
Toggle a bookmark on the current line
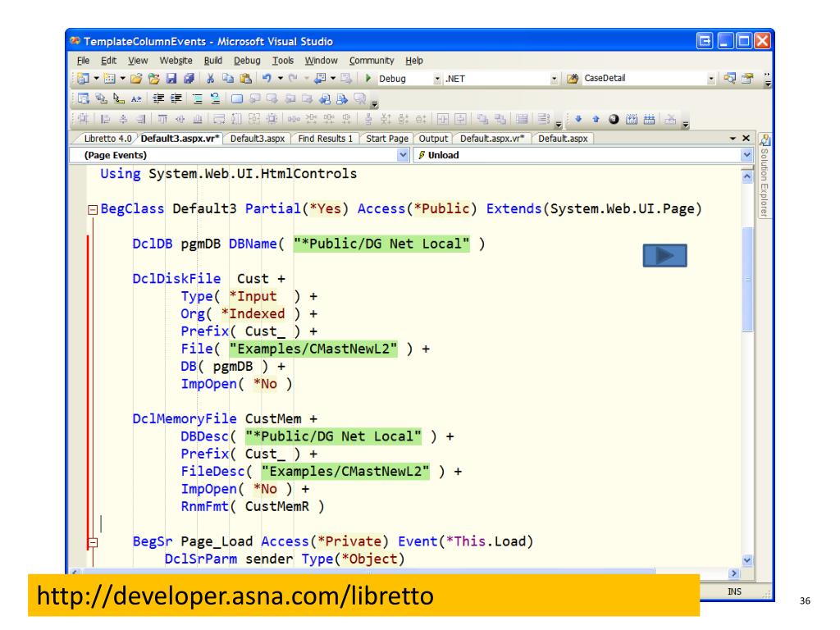point(237,98)
